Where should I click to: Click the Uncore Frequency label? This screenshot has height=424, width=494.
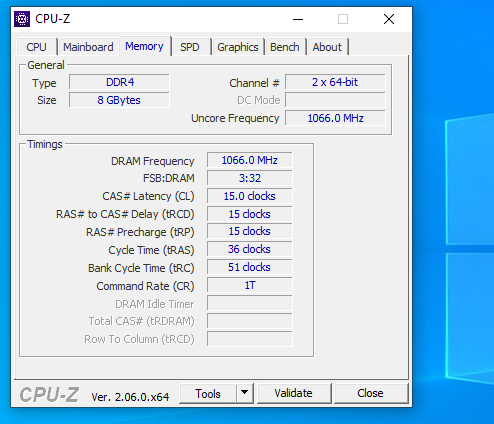pyautogui.click(x=235, y=118)
